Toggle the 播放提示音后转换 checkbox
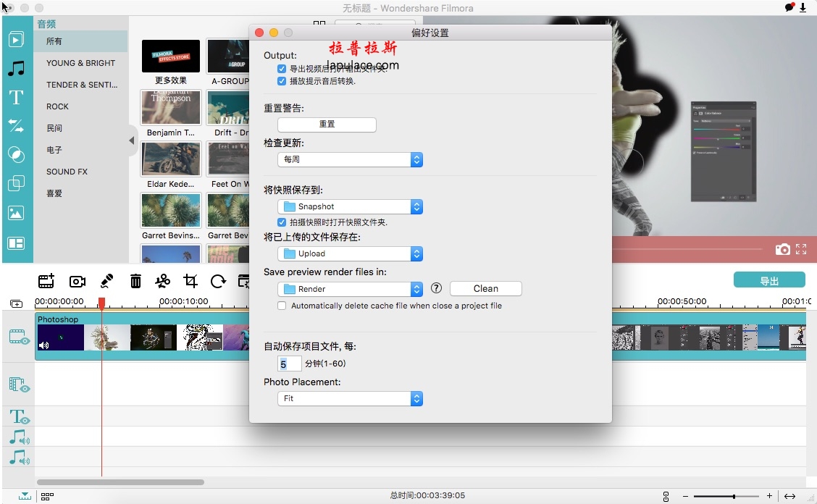Viewport: 817px width, 504px height. (282, 81)
